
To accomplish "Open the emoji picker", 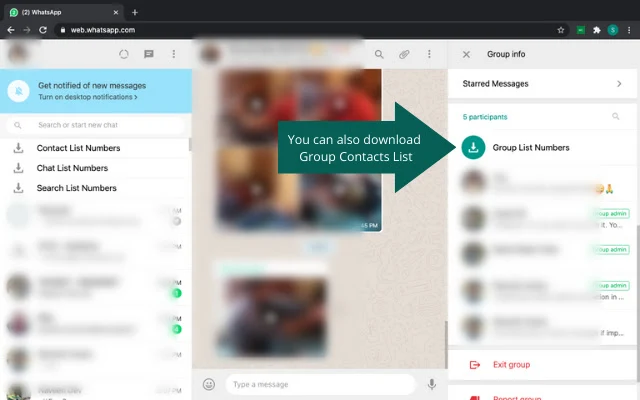I will 209,384.
